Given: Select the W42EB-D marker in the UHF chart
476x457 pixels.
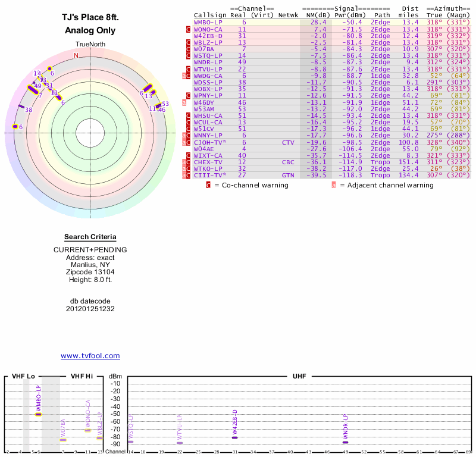Looking at the screenshot, I should pos(235,437).
